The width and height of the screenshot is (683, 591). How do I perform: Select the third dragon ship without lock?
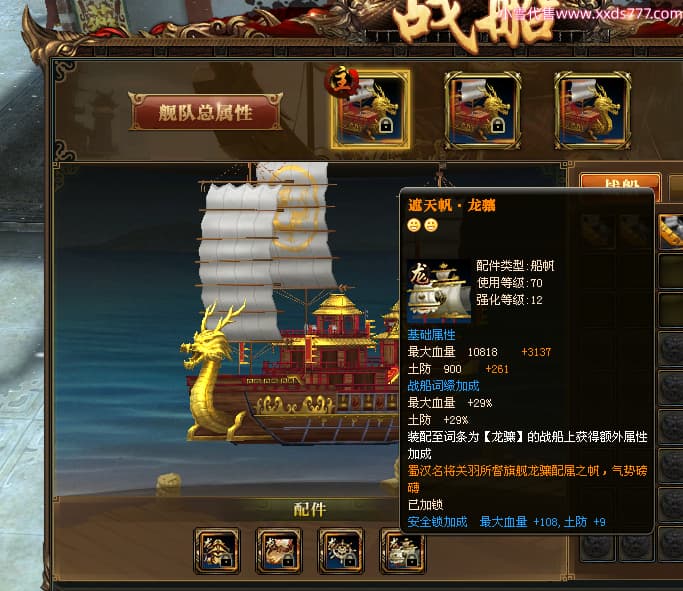point(592,110)
